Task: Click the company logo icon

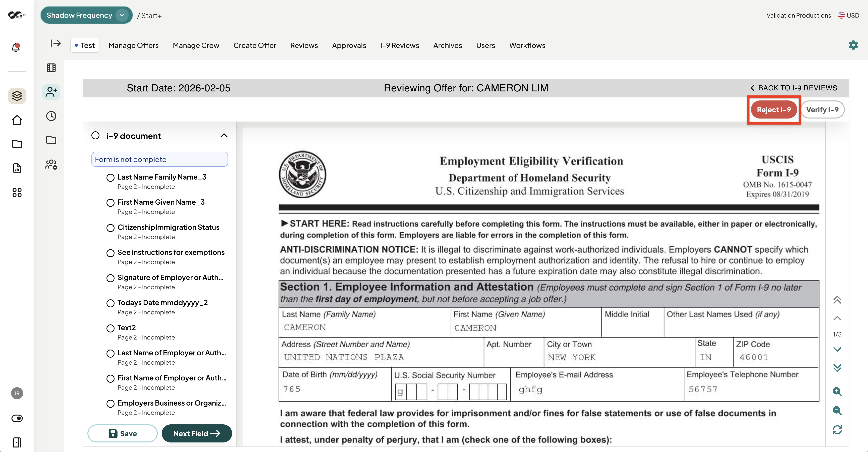Action: (17, 15)
